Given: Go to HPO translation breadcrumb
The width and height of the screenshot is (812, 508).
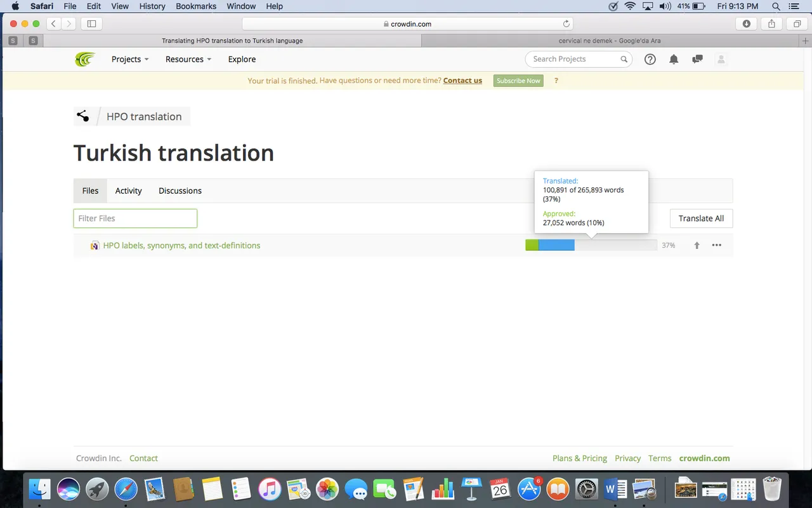Looking at the screenshot, I should click(144, 116).
